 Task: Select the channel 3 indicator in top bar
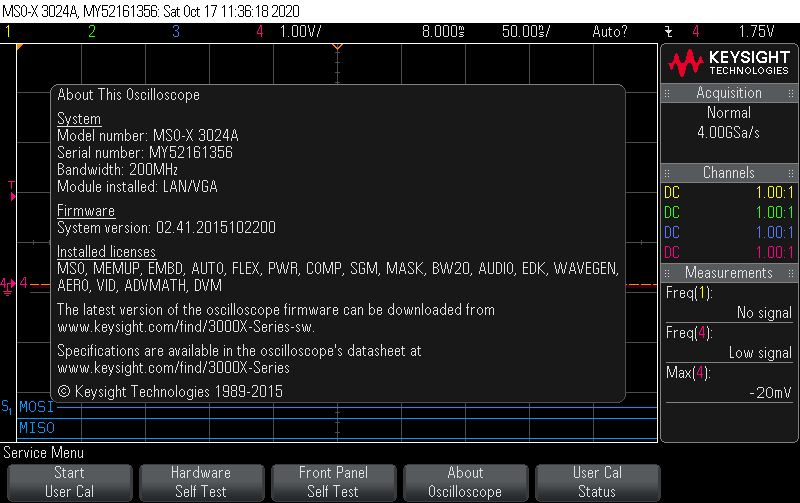pyautogui.click(x=176, y=32)
